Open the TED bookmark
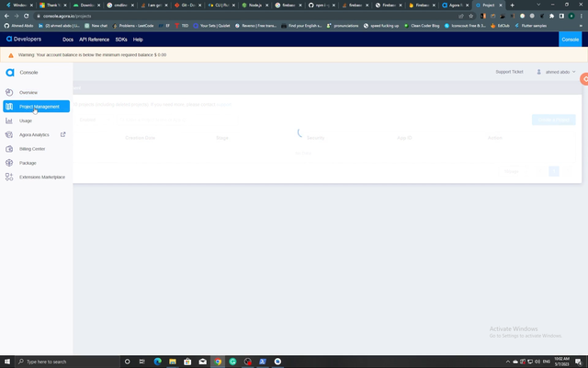Viewport: 588px width, 368px height. pyautogui.click(x=182, y=26)
